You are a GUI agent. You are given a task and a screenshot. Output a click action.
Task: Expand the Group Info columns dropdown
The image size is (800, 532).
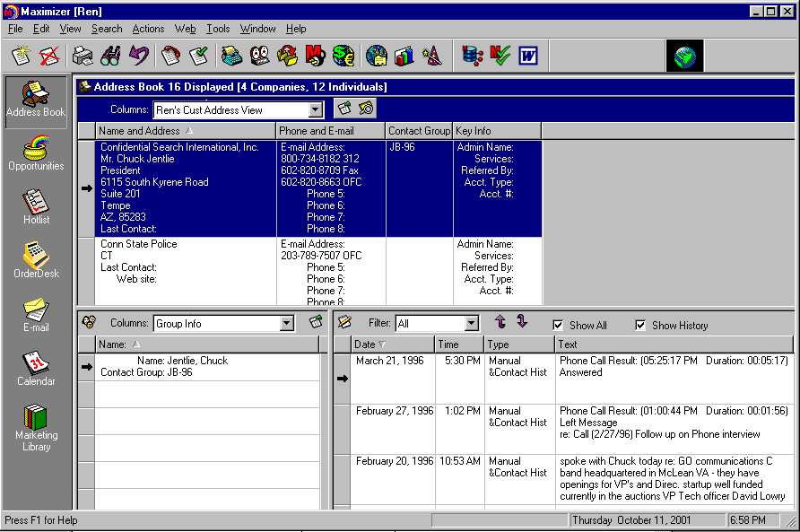coord(287,323)
